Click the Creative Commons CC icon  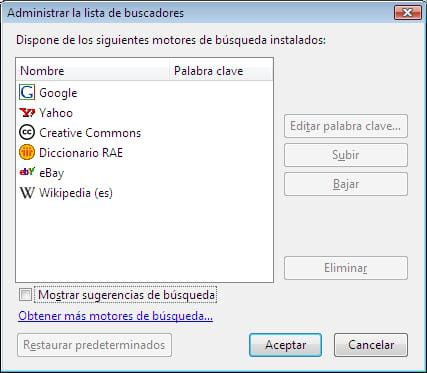tap(27, 132)
